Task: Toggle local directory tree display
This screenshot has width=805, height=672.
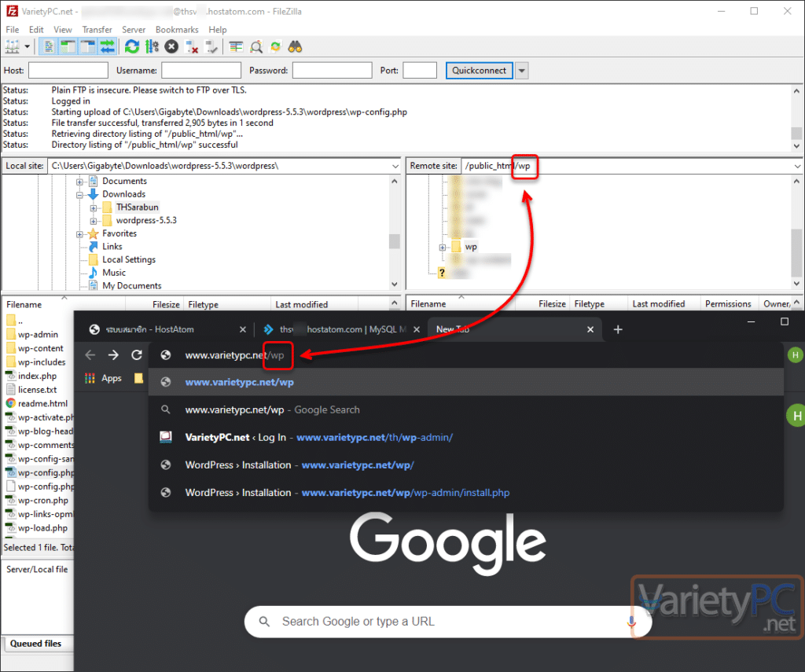Action: tap(68, 47)
